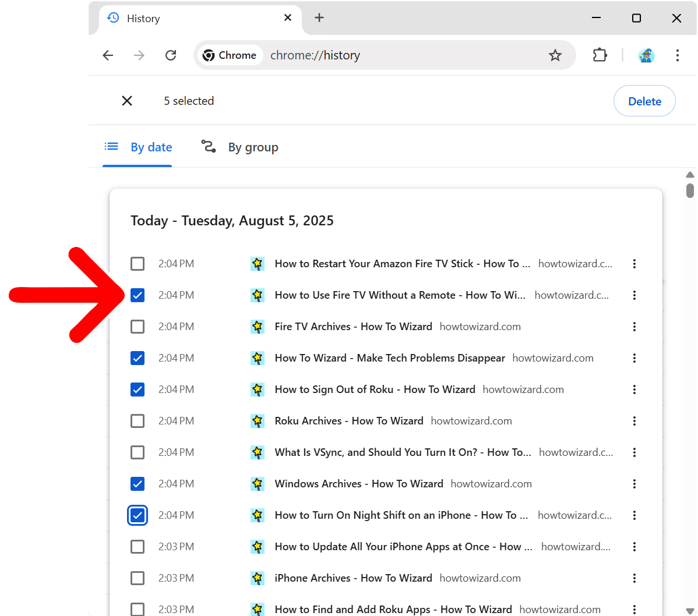Select the Roku Archives checkbox
The height and width of the screenshot is (616, 698).
[138, 421]
